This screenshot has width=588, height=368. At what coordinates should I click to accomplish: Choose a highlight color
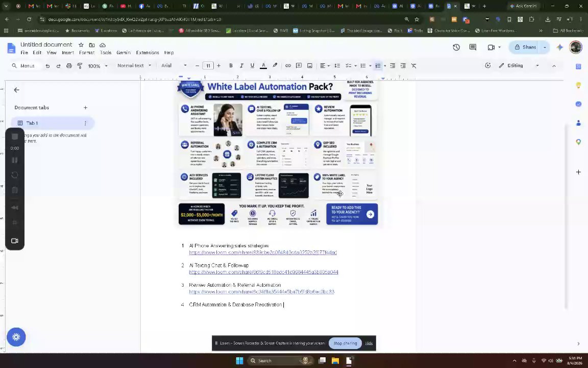point(275,66)
